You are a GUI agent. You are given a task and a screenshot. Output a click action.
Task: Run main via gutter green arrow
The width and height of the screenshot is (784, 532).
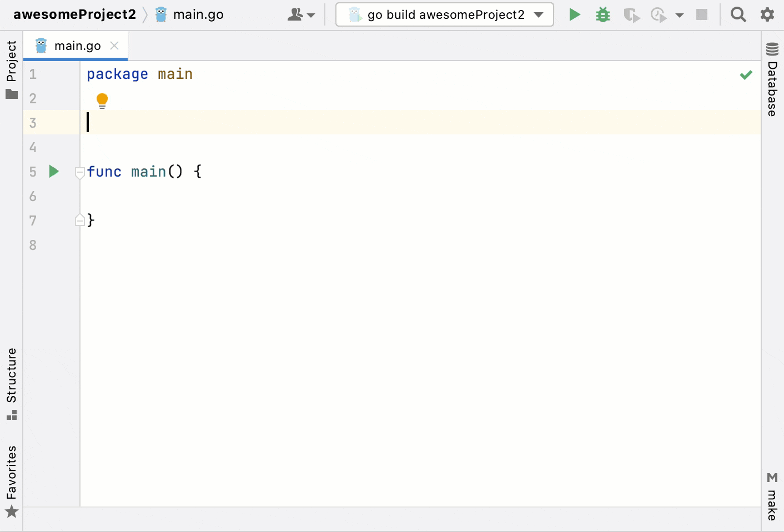(53, 172)
